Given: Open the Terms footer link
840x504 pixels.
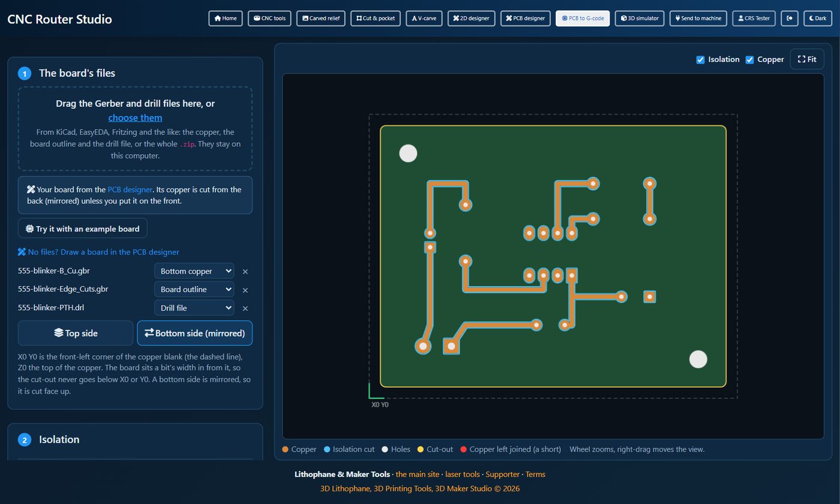Looking at the screenshot, I should coord(535,474).
